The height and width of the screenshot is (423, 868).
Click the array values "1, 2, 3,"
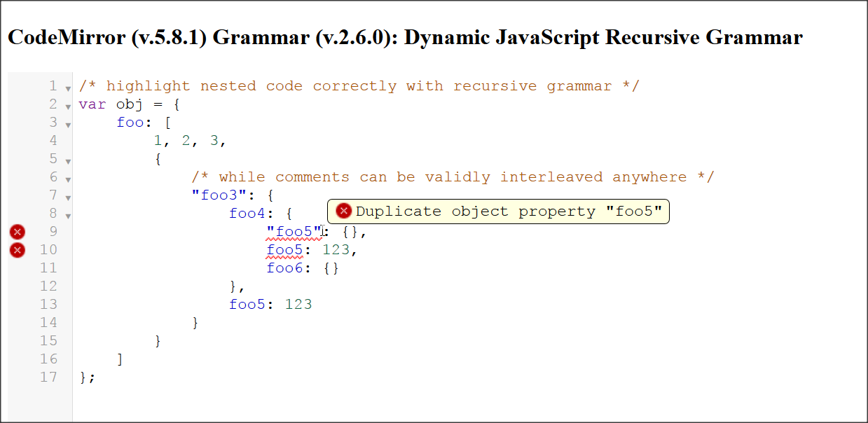click(x=191, y=141)
